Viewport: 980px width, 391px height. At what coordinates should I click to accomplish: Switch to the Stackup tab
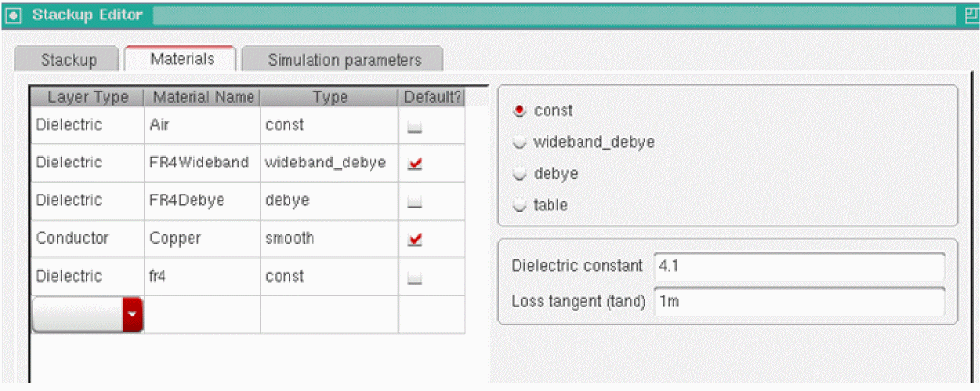coord(68,59)
